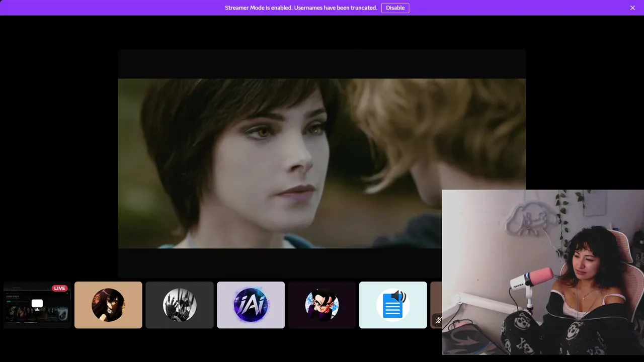Screen dimensions: 644x362
Task: Select participant with anime girl avatar
Action: coord(108,305)
